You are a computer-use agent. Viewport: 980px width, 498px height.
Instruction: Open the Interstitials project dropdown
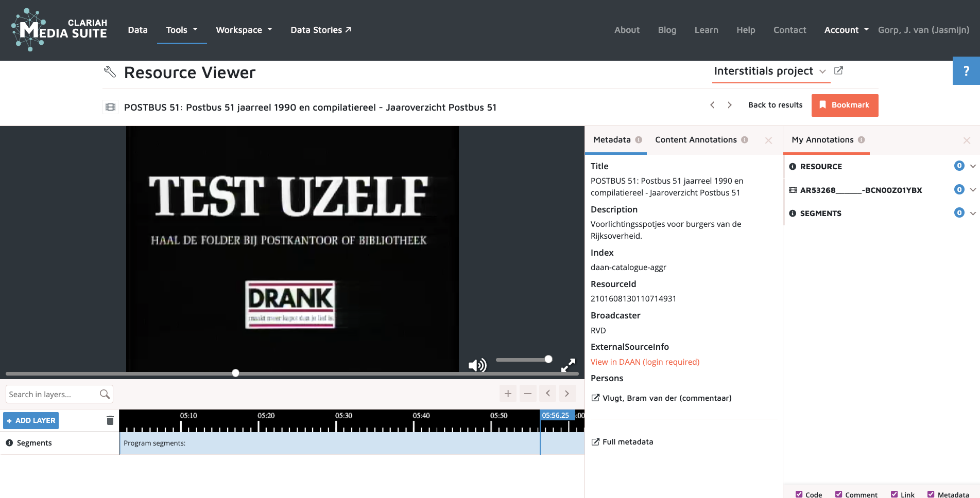pos(770,71)
